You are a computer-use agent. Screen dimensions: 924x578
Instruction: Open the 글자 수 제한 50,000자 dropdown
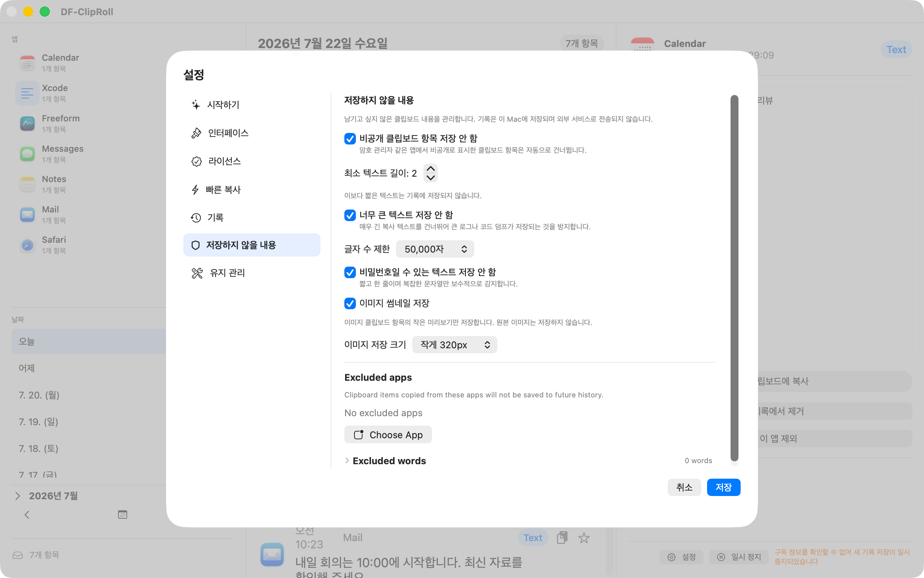click(435, 249)
